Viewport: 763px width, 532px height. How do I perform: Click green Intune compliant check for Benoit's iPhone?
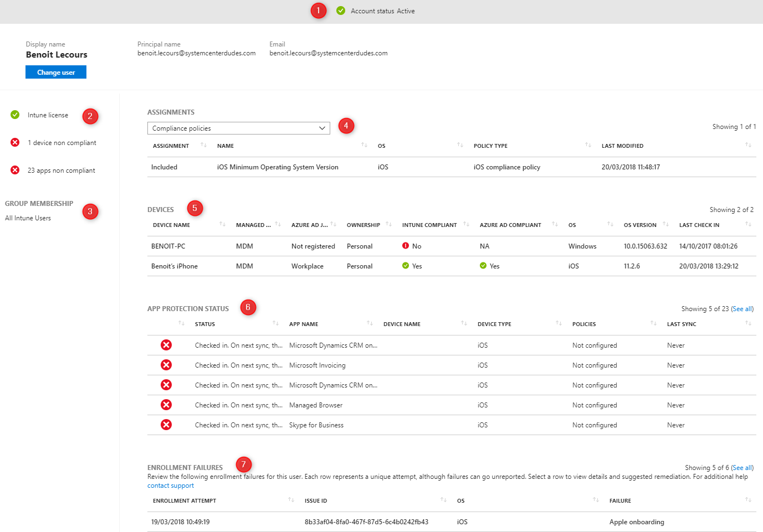[406, 266]
